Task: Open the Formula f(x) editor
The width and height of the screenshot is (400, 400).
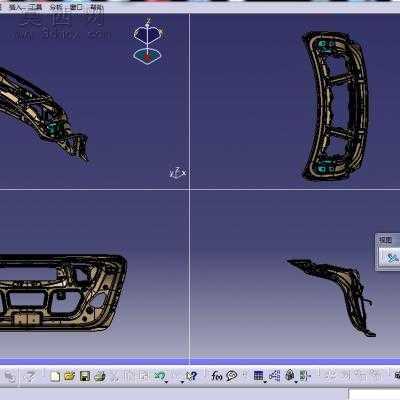Action: tap(217, 376)
